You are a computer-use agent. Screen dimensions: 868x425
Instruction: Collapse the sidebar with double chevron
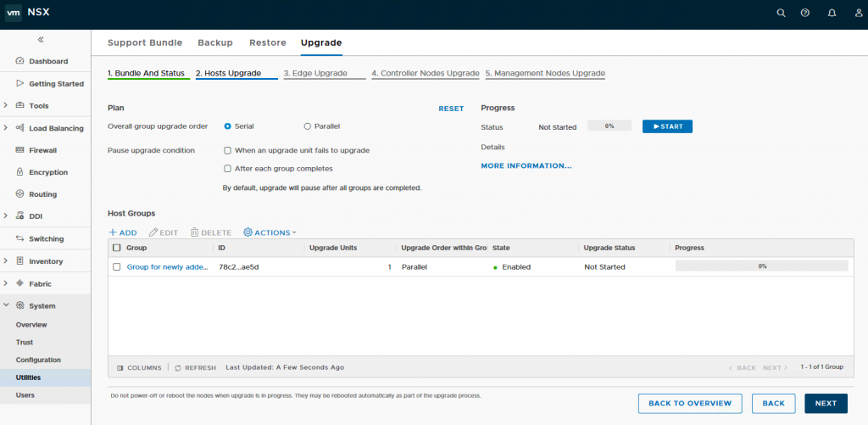(x=41, y=39)
